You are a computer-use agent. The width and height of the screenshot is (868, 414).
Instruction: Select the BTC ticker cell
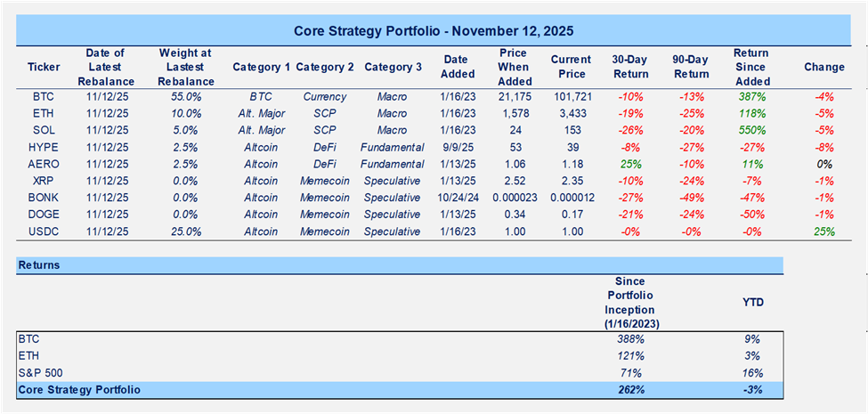[44, 95]
